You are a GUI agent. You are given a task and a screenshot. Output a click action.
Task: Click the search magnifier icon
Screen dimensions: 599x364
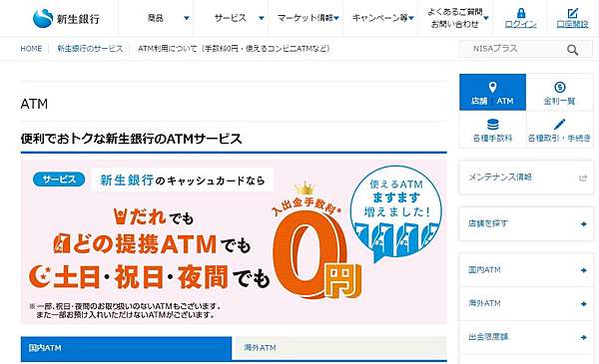coord(572,50)
